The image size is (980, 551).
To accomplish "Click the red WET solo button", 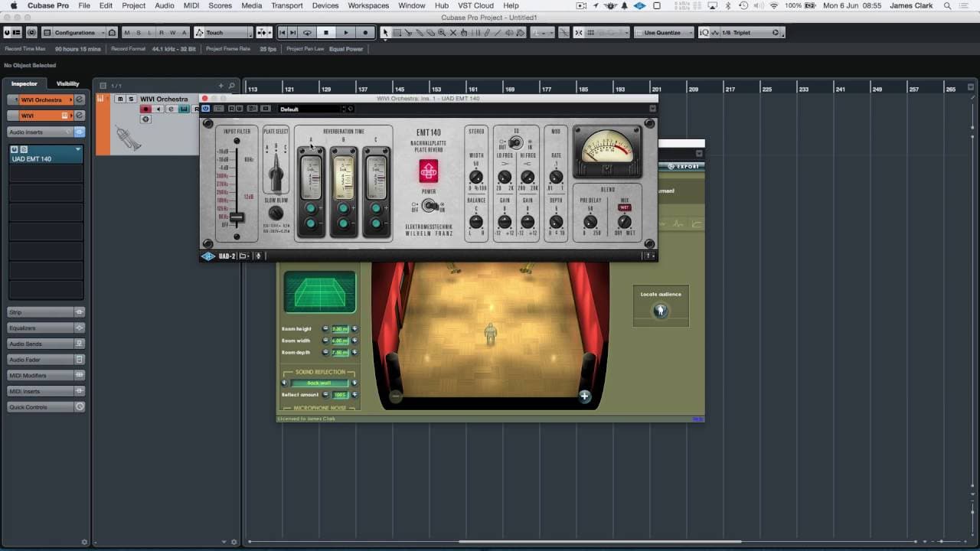I will (625, 207).
